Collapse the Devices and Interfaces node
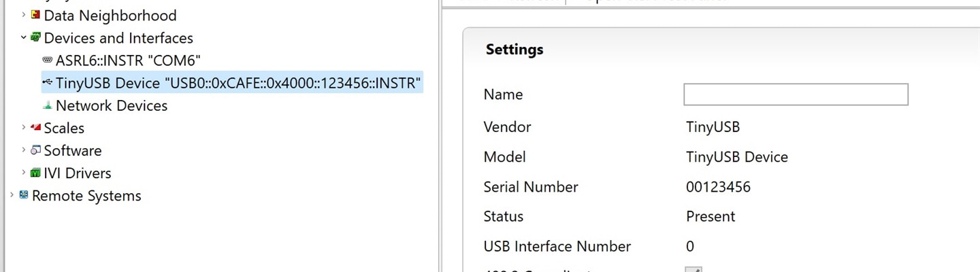 24,37
